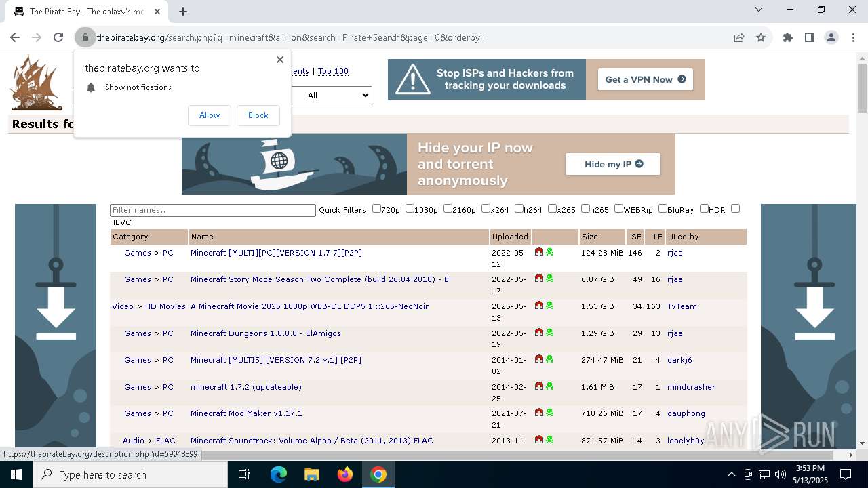Open the Chrome profile avatar icon

click(x=831, y=37)
